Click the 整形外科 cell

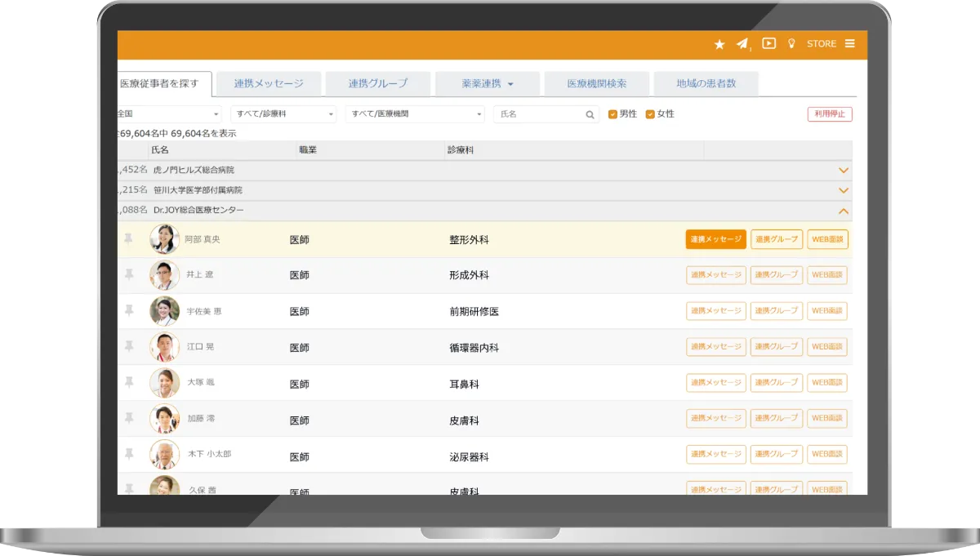click(469, 240)
